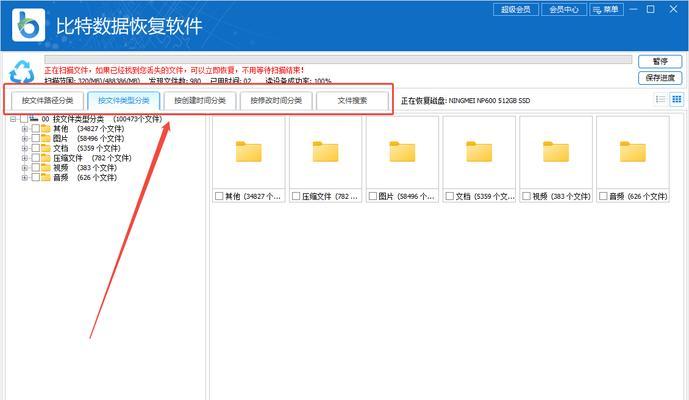Viewport: 689px width, 400px height.
Task: Open 会员中心 button
Action: click(564, 9)
